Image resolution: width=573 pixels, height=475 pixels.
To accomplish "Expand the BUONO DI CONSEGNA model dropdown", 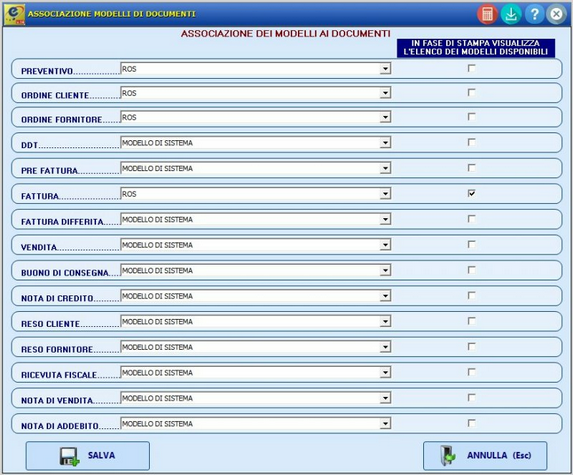I will coord(385,270).
